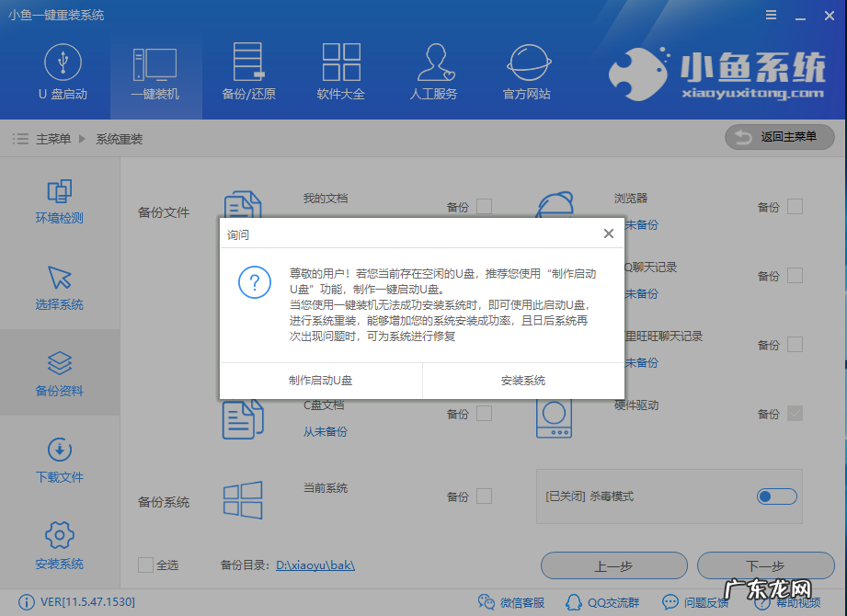Toggle the 杀毒模式 antivirus switch
Image resolution: width=847 pixels, height=616 pixels.
point(775,496)
